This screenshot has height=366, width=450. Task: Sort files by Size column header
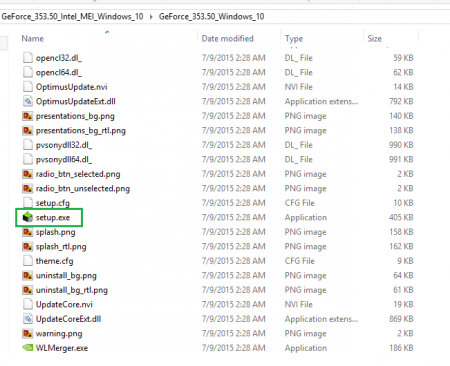point(375,39)
